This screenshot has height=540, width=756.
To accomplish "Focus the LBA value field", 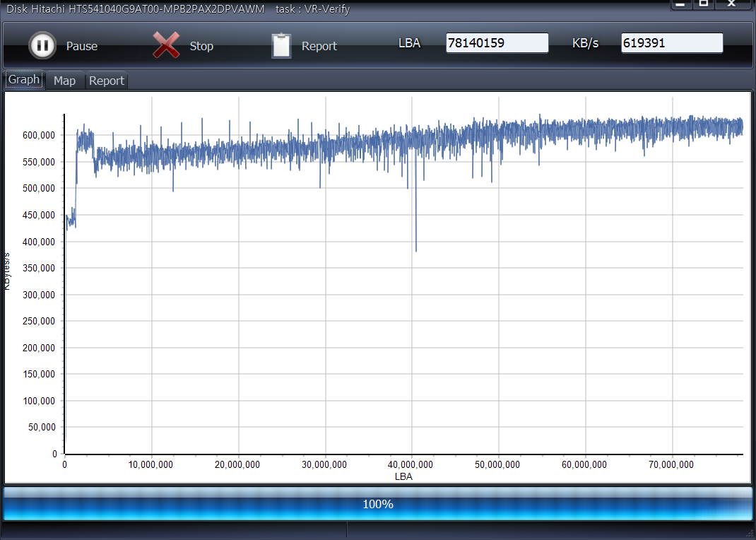I will [x=497, y=43].
